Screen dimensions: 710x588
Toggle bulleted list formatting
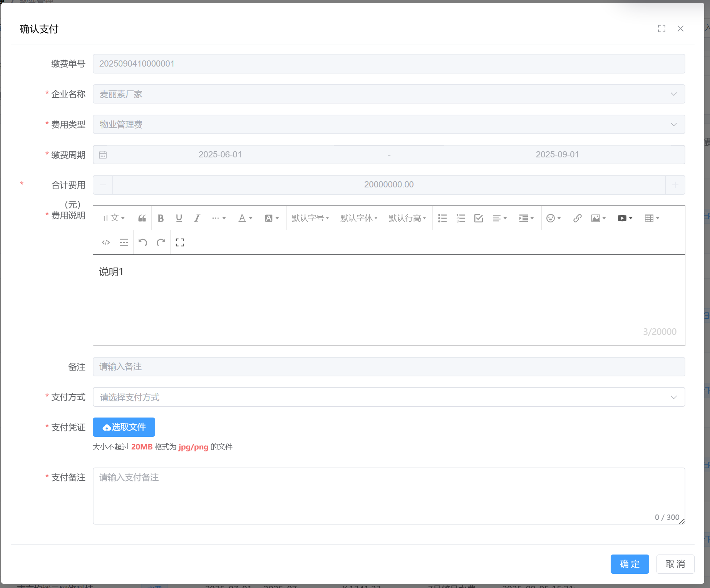(442, 218)
